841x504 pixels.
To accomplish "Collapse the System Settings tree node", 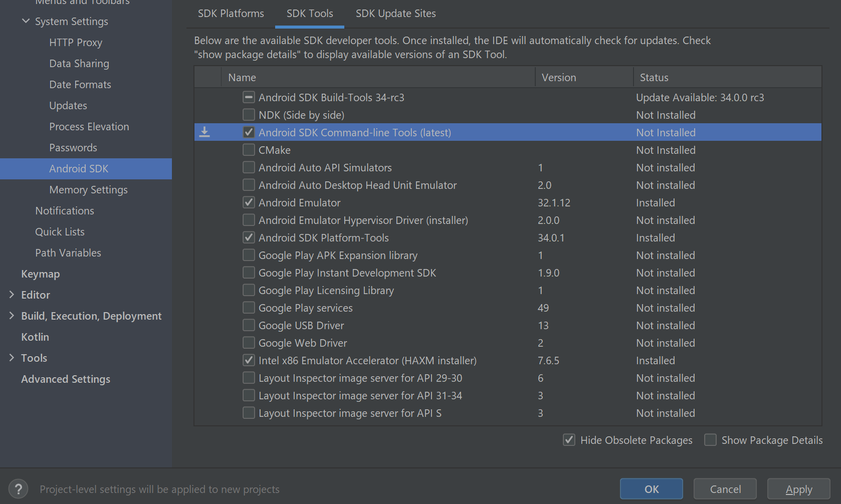I will tap(26, 21).
